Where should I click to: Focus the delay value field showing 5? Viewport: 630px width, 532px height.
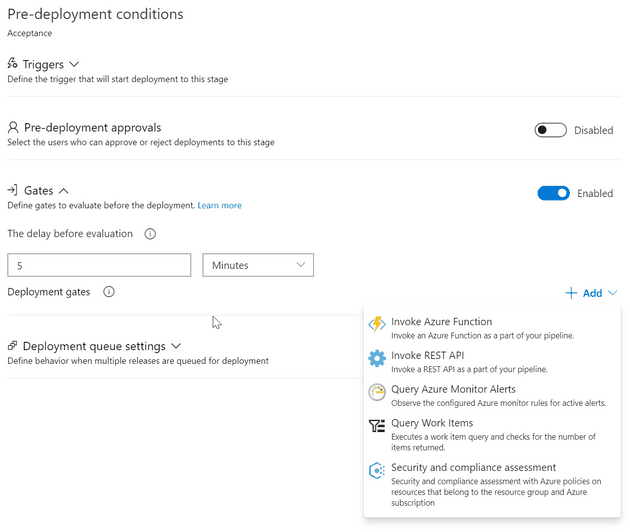(99, 265)
